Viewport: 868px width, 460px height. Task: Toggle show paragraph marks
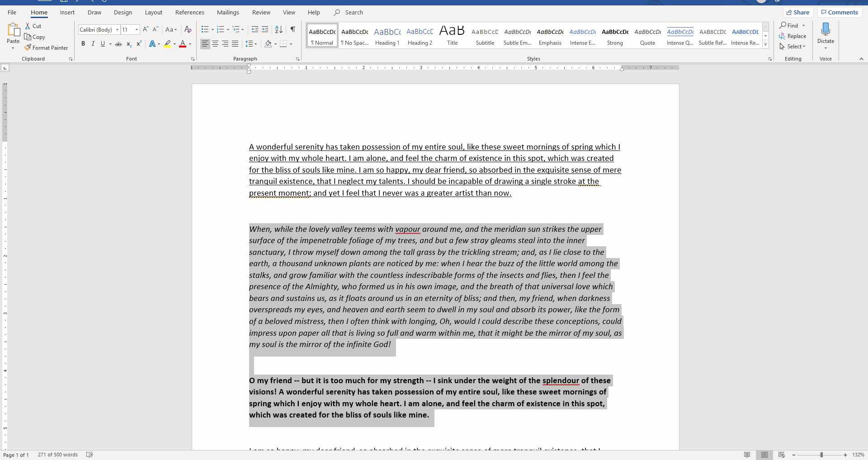(293, 29)
